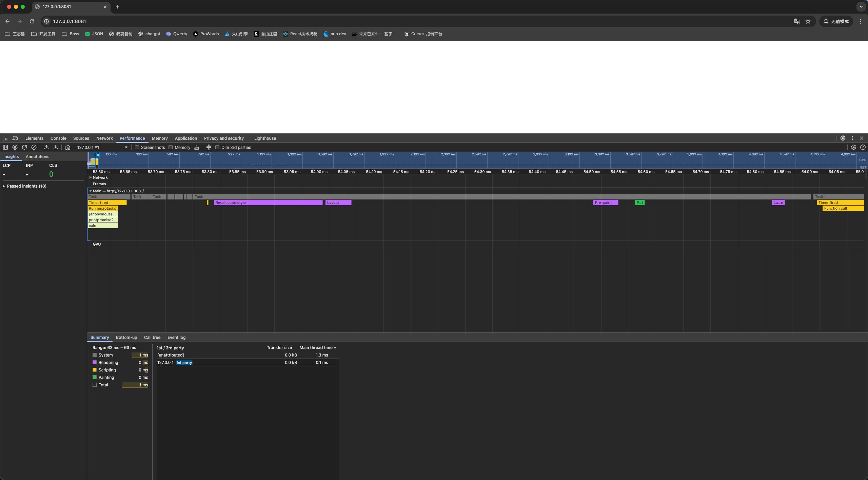Expand the Network track
This screenshot has width=868, height=480.
(x=91, y=177)
